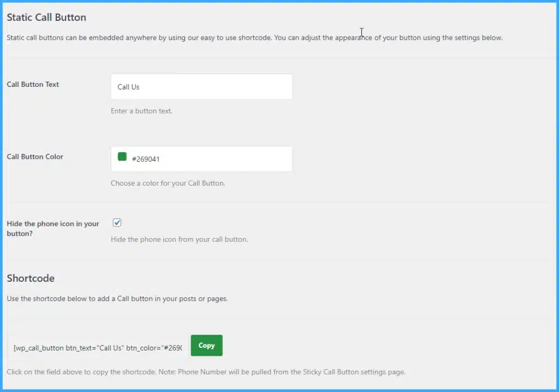Viewport: 559px width, 392px height.
Task: Click the Shortcode section heading
Action: (31, 278)
